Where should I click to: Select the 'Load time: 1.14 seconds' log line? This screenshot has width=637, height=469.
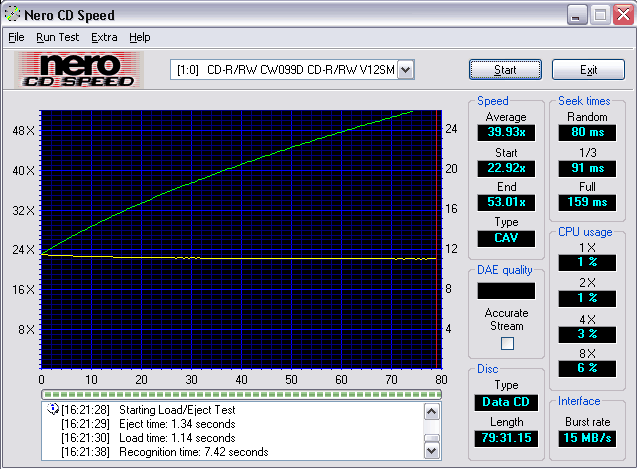(177, 438)
